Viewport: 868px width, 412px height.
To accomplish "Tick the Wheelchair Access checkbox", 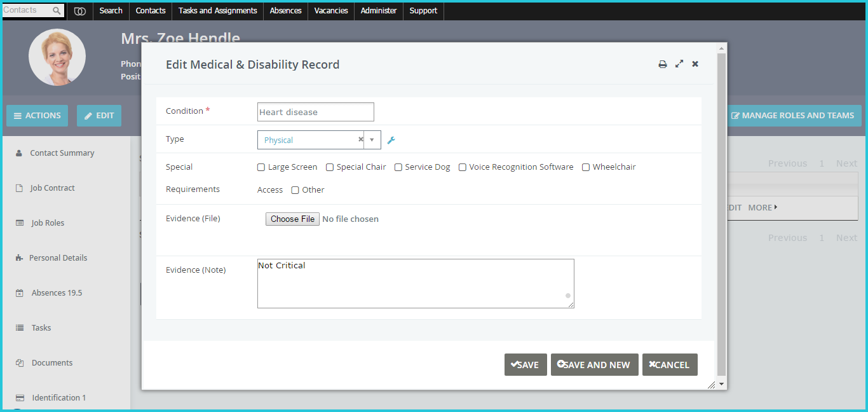I will [x=586, y=167].
